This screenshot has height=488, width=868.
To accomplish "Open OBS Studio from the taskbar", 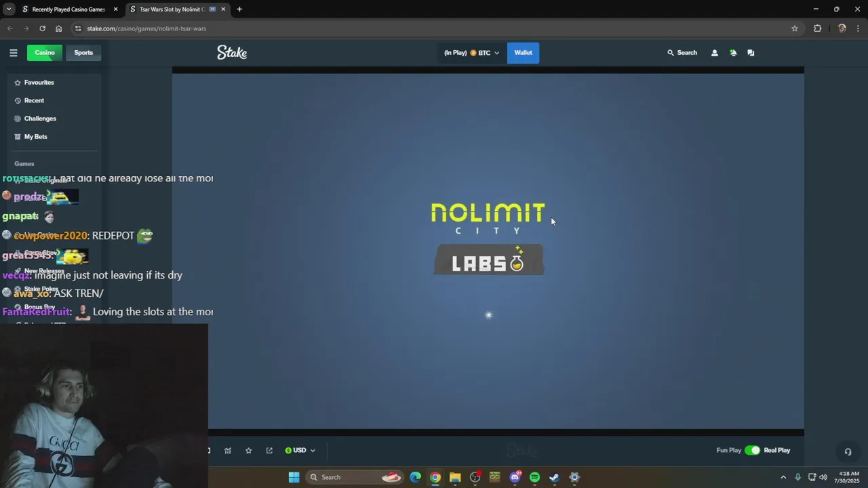I will tap(475, 477).
